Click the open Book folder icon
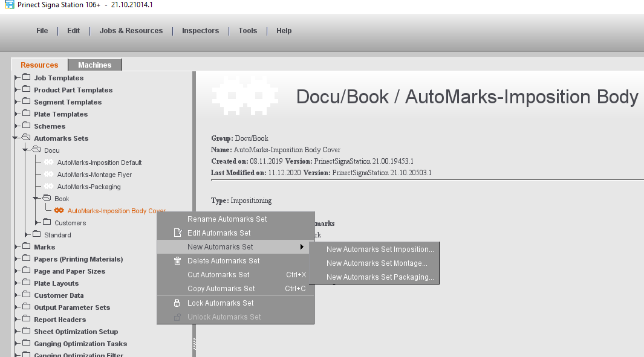The image size is (644, 357). [47, 198]
